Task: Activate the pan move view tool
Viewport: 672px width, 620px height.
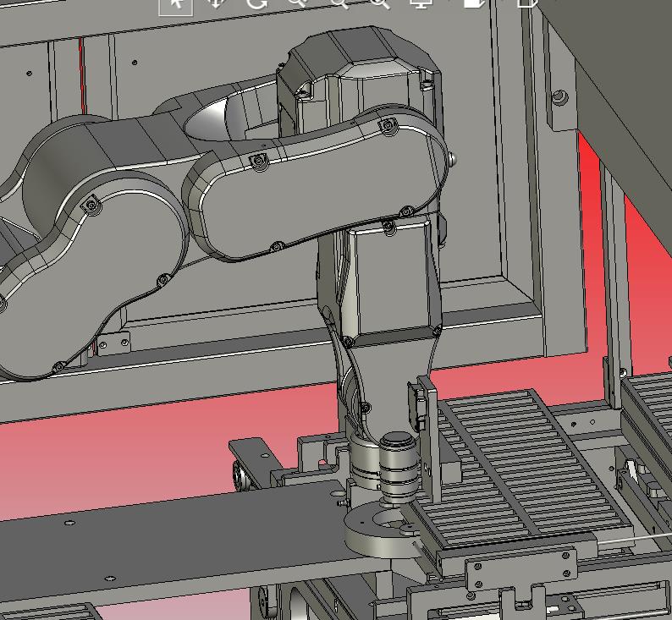Action: point(217,4)
